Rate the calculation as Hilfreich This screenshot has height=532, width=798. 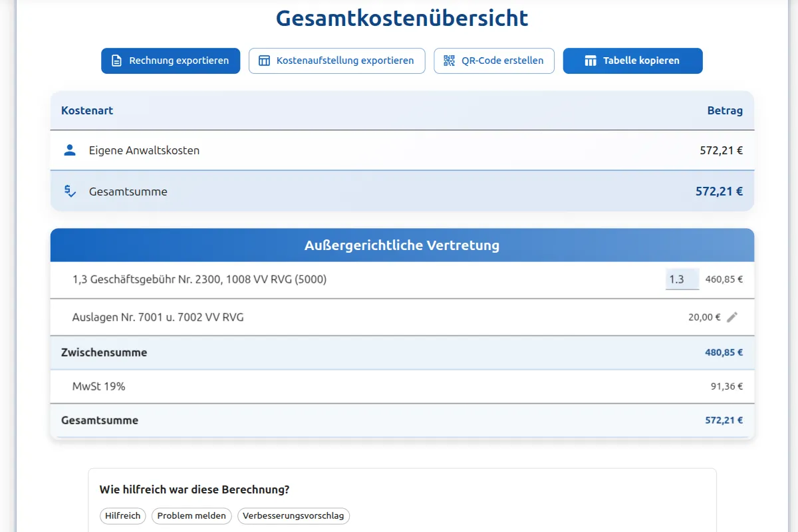coord(122,515)
